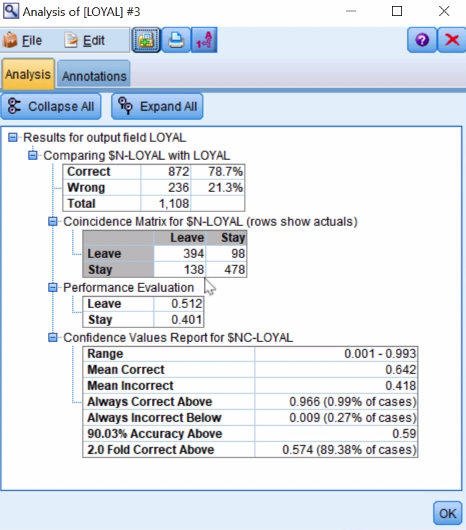
Task: Click the Expand All button
Action: pos(157,106)
